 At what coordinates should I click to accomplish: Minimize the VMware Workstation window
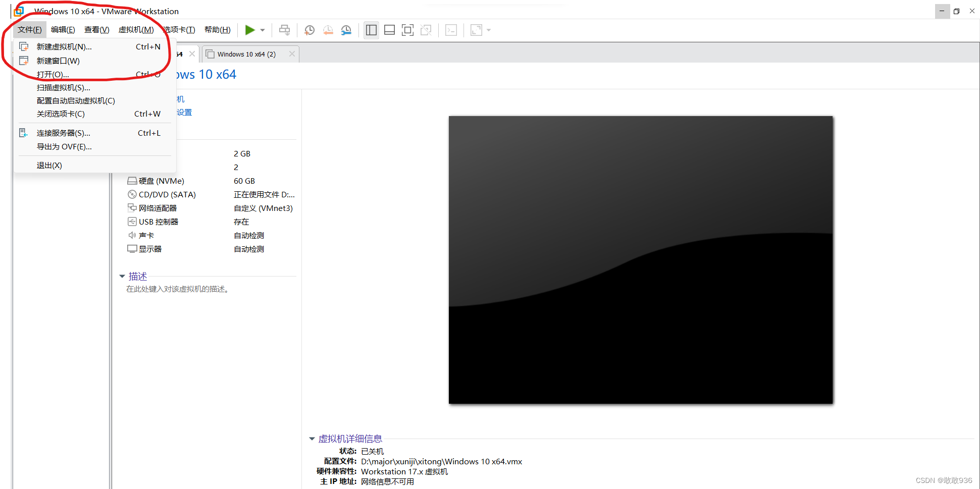pyautogui.click(x=942, y=11)
